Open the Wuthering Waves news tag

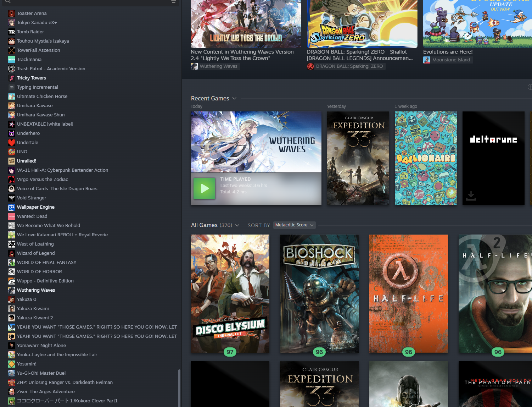coord(215,66)
